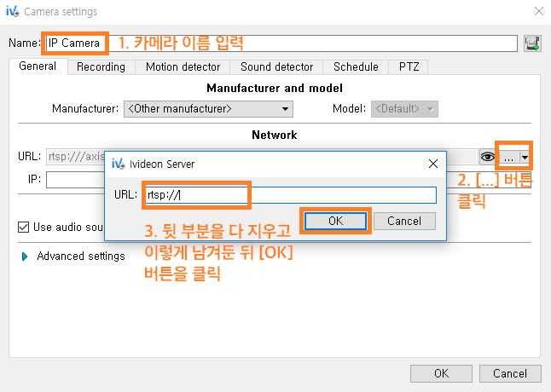The image size is (551, 392).
Task: Switch to the Recording tab
Action: (101, 66)
